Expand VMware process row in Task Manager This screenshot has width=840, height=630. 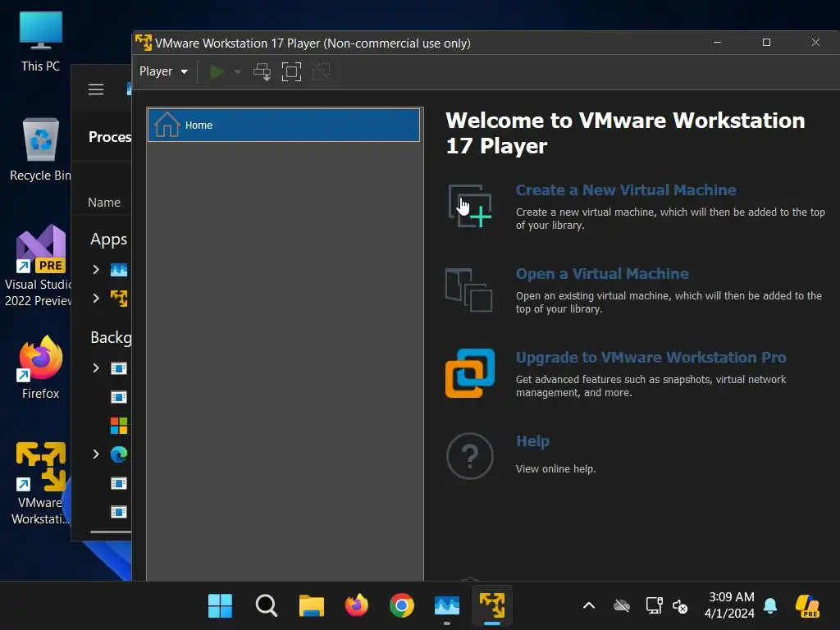point(96,298)
